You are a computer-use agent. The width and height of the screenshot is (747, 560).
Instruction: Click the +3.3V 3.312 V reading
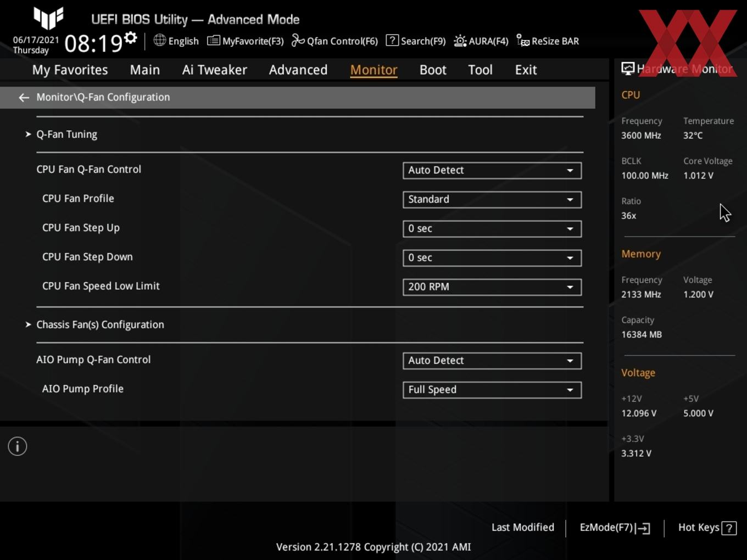click(636, 453)
